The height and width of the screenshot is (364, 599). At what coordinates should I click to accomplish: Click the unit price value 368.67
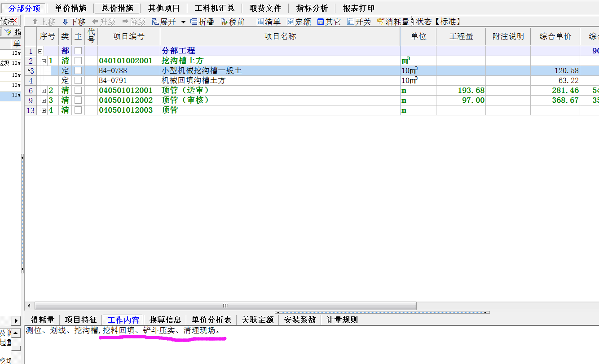click(565, 100)
